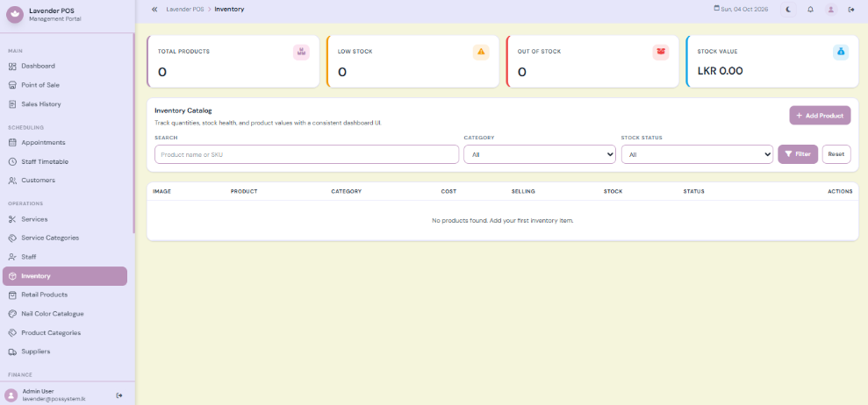Open notifications bell icon
The image size is (868, 405).
810,10
